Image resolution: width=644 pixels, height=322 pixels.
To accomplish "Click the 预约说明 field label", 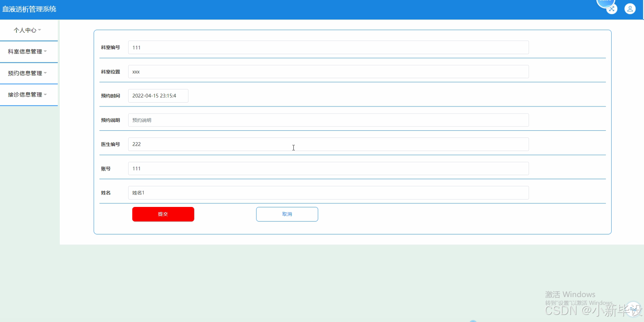I will 110,120.
